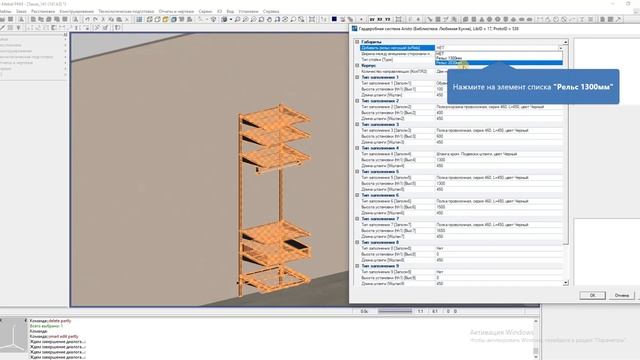Image resolution: width=640 pixels, height=360 pixels.
Task: Collapse the Габариты group
Action: [x=357, y=42]
